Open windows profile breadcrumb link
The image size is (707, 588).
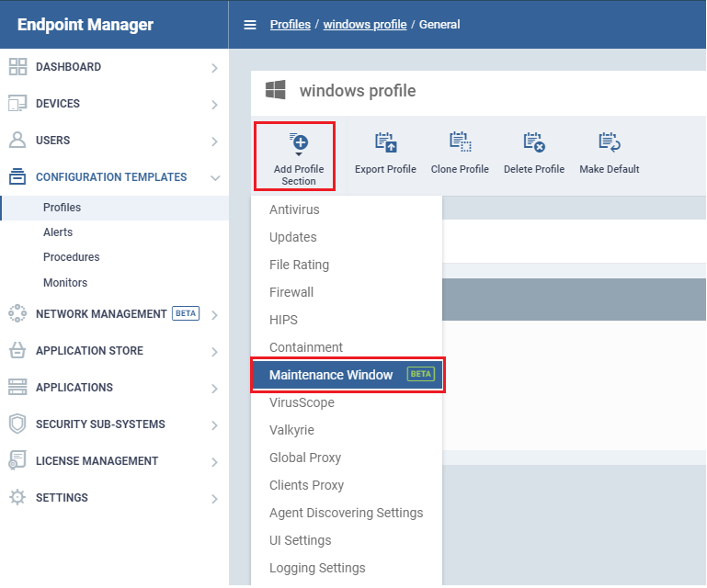click(365, 24)
